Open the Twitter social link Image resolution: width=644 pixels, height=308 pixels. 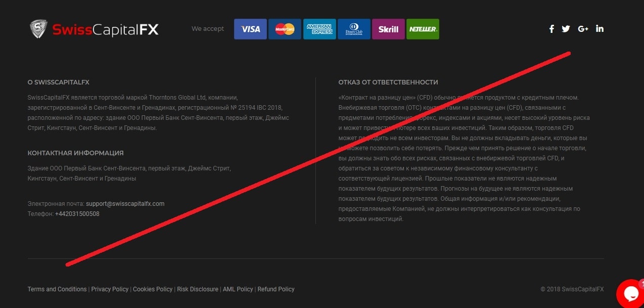click(x=566, y=29)
